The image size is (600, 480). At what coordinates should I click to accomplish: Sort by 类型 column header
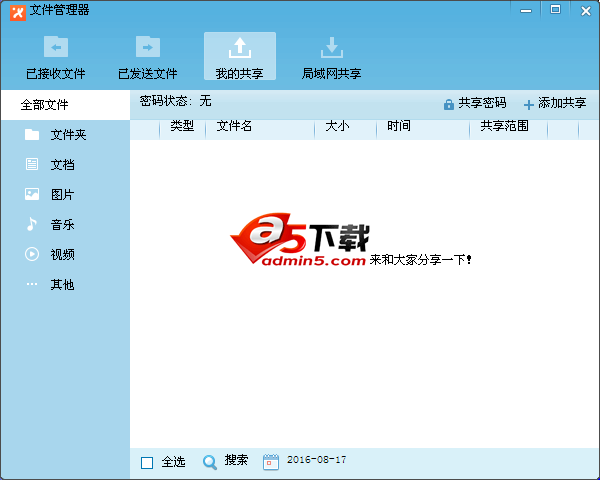click(182, 126)
